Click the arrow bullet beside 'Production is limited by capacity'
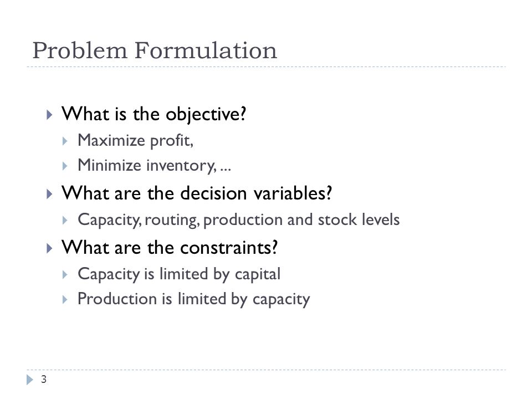The width and height of the screenshot is (532, 399). point(65,300)
